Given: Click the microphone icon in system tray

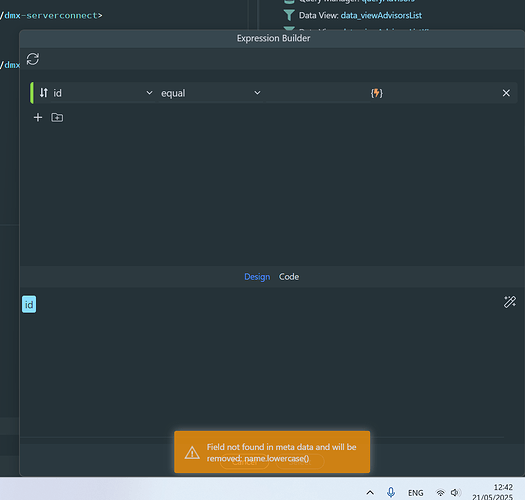Looking at the screenshot, I should click(x=391, y=492).
